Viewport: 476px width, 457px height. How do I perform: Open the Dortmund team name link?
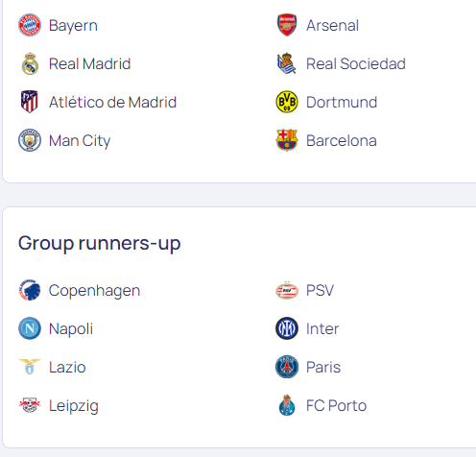342,102
